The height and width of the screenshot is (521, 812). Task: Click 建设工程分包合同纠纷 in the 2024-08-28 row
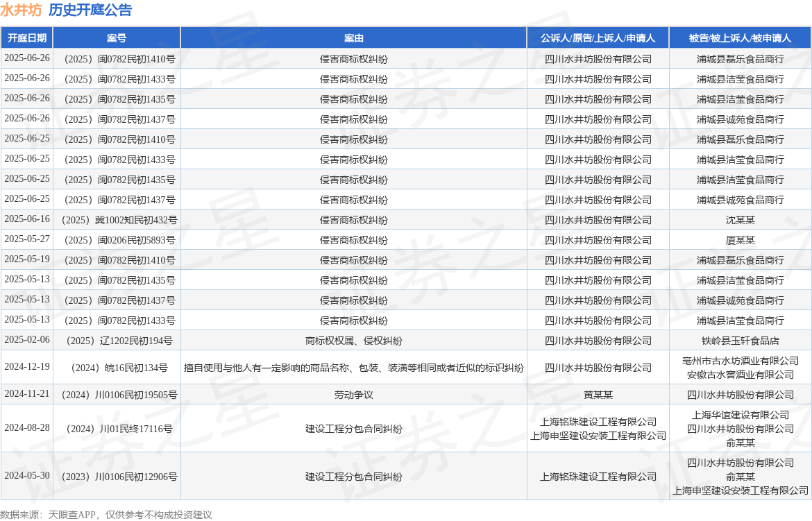pos(354,429)
